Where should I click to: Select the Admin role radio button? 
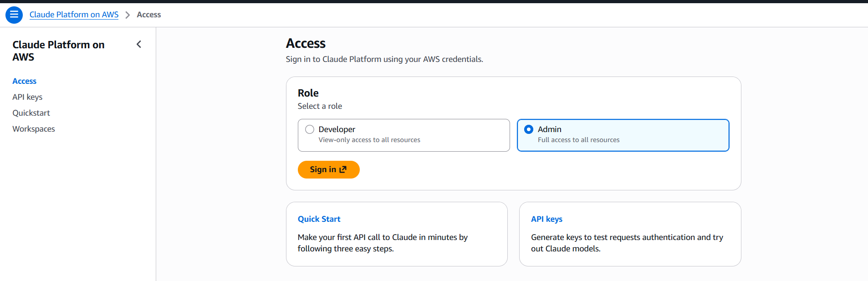pyautogui.click(x=529, y=129)
